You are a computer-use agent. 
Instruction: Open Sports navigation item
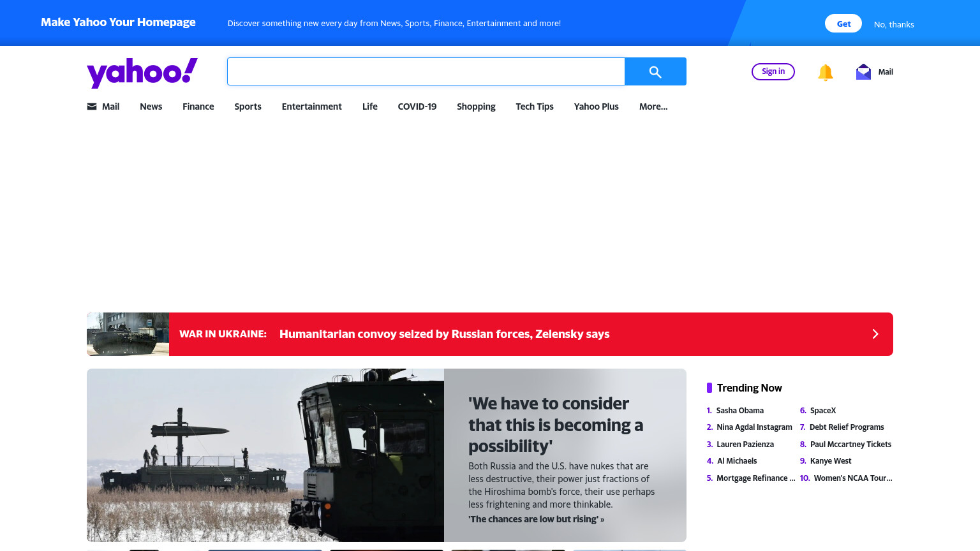click(x=248, y=107)
